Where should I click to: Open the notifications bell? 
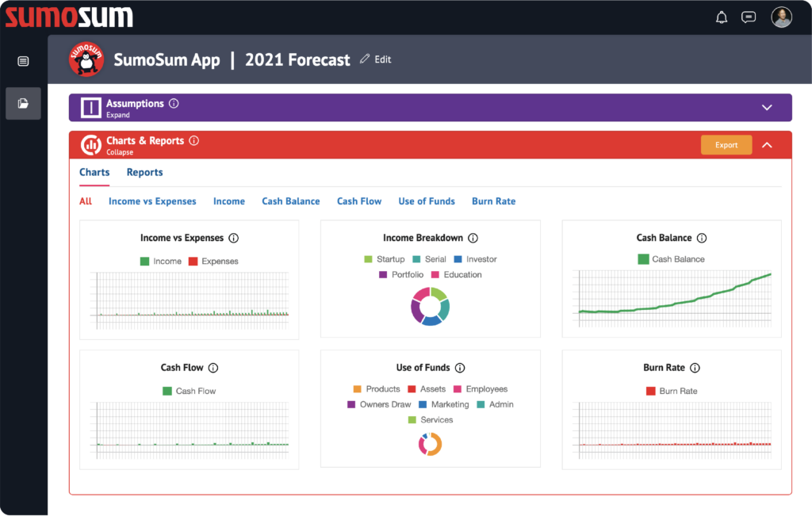coord(722,17)
